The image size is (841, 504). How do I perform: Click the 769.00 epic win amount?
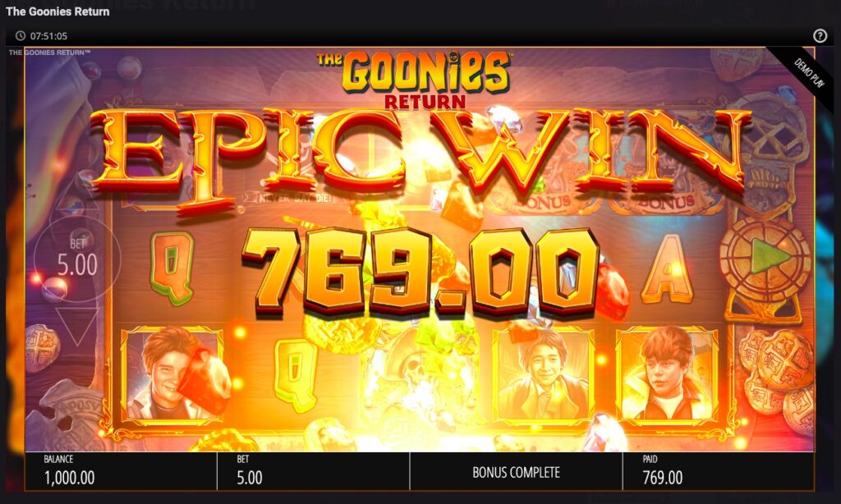(420, 273)
